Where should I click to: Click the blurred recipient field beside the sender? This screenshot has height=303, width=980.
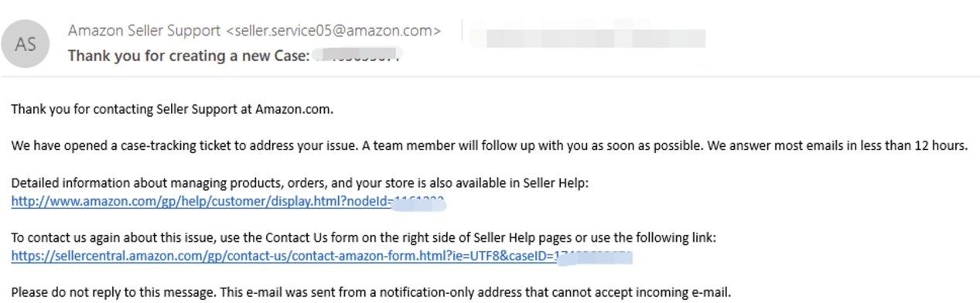pyautogui.click(x=589, y=37)
